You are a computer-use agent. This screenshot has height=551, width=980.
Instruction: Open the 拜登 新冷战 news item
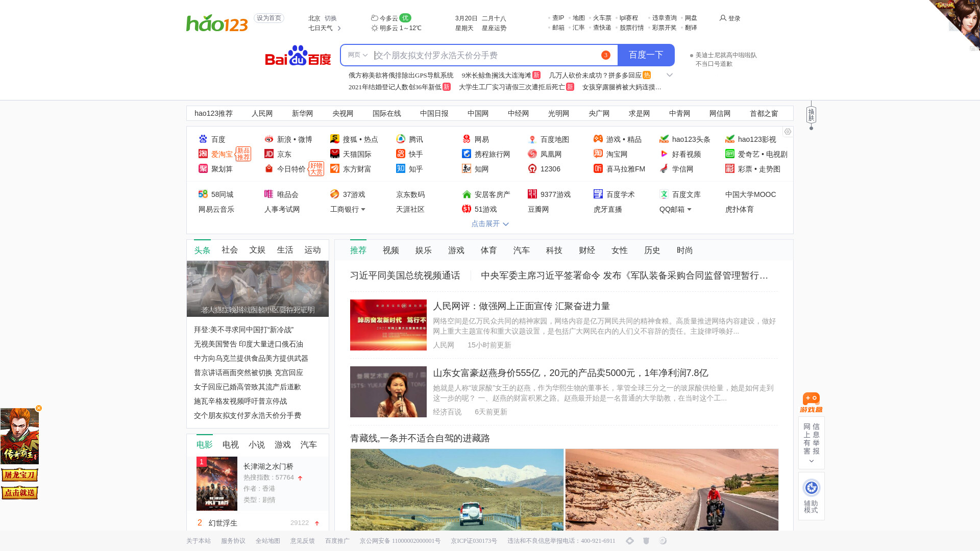coord(244,330)
